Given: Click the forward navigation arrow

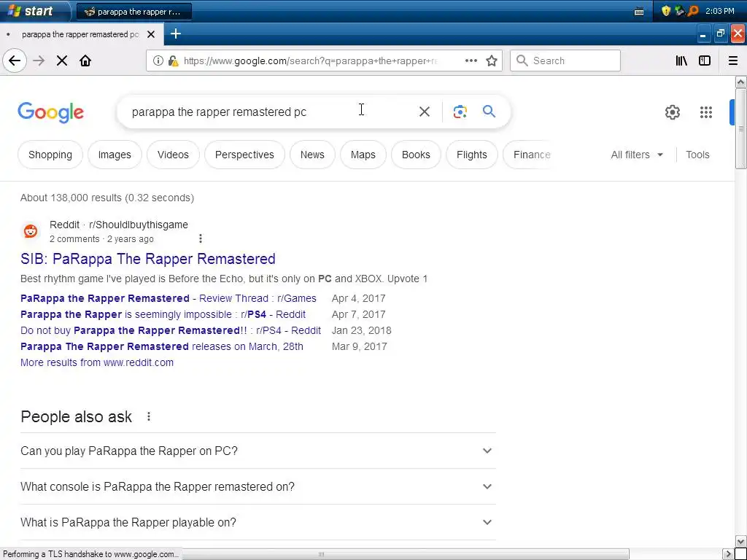Looking at the screenshot, I should click(39, 61).
